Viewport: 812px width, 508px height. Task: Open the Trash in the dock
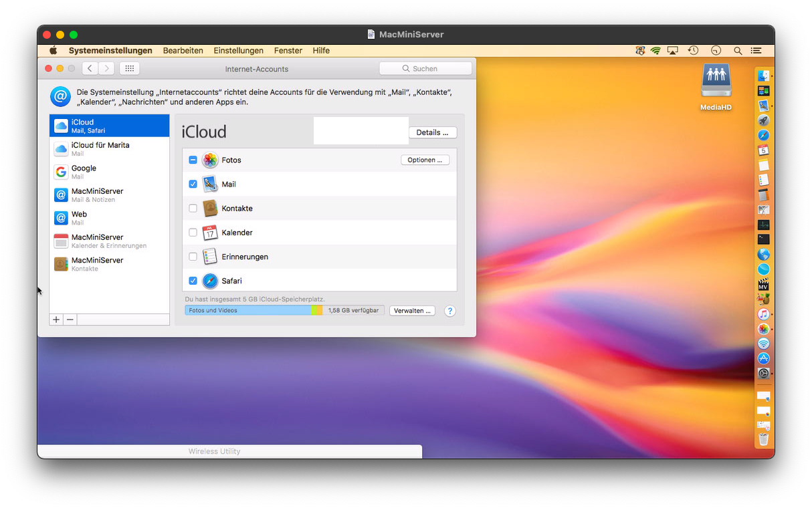(x=763, y=440)
